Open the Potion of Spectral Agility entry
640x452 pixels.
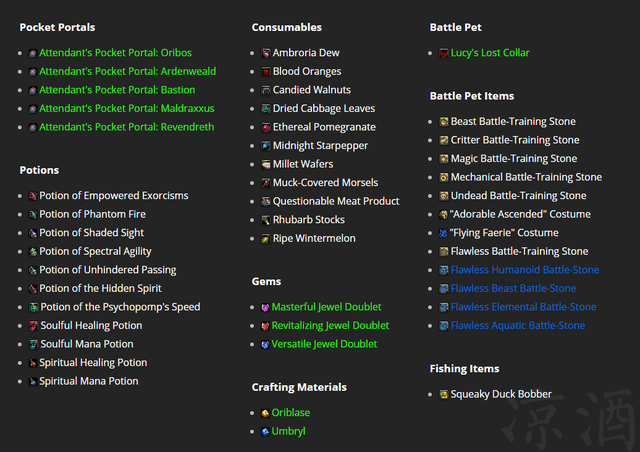pyautogui.click(x=95, y=252)
